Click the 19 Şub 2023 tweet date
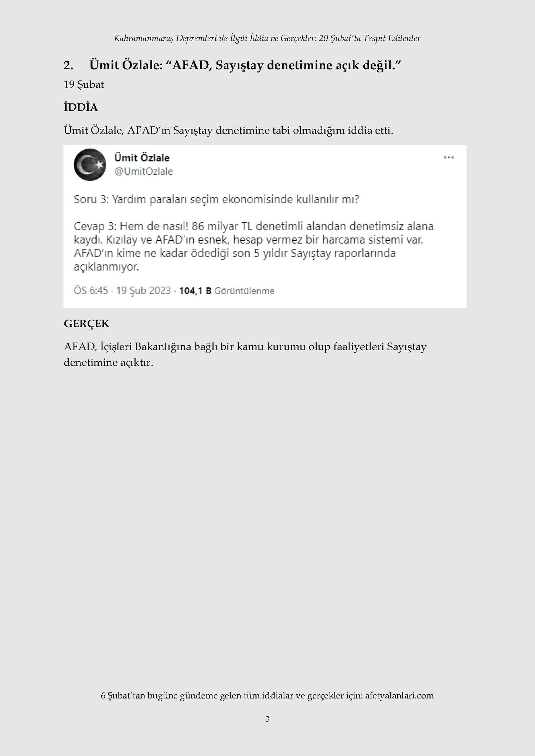 (x=143, y=291)
